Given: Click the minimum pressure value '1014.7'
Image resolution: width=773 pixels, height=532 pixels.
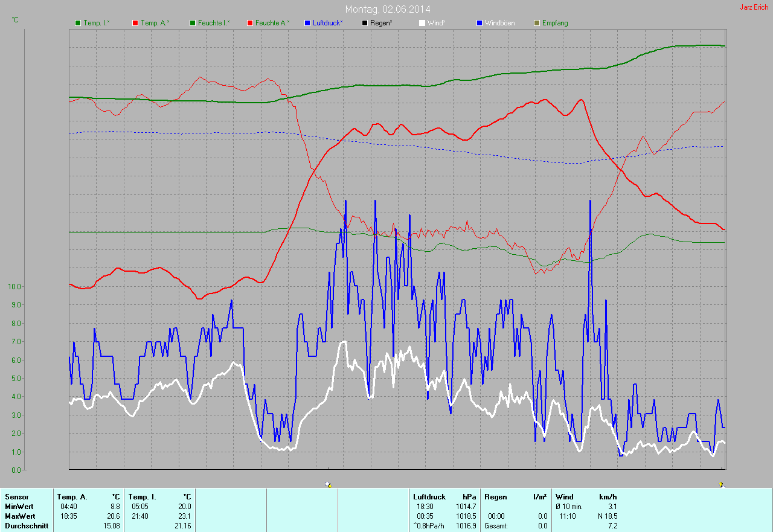Looking at the screenshot, I should (x=466, y=507).
